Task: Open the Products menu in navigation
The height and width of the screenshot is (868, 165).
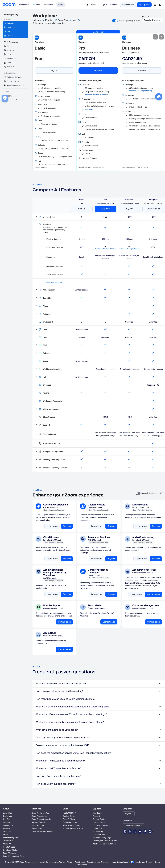Action: [24, 5]
